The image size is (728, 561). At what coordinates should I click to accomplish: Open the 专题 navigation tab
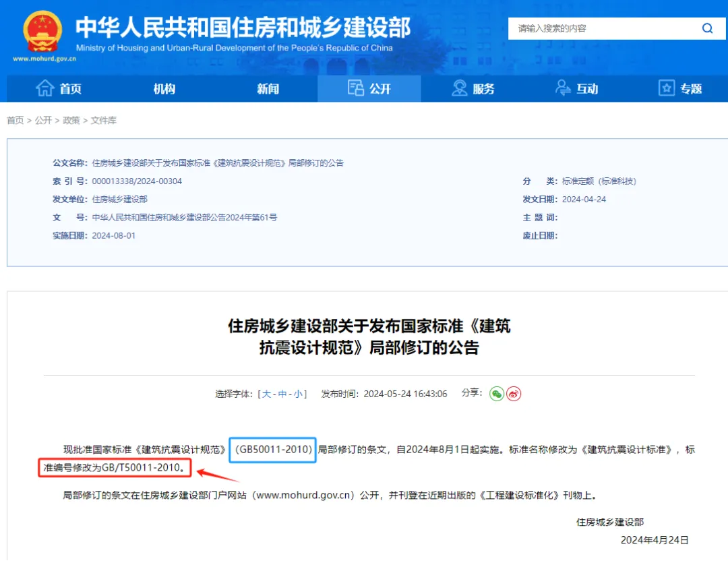680,88
